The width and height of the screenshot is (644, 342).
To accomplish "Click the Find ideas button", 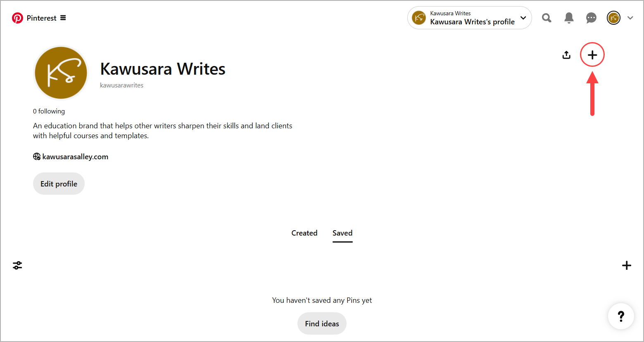I will tap(322, 323).
